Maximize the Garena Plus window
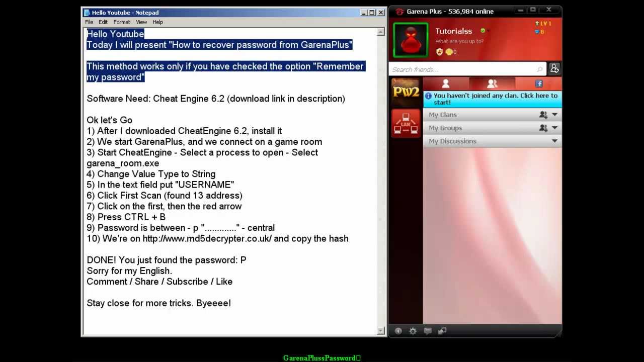The height and width of the screenshot is (362, 644). tap(533, 10)
